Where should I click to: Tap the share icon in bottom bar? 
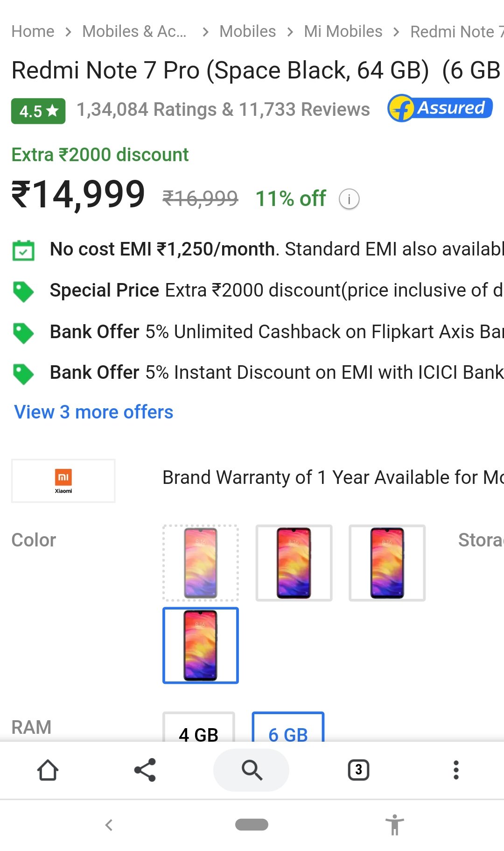[145, 770]
